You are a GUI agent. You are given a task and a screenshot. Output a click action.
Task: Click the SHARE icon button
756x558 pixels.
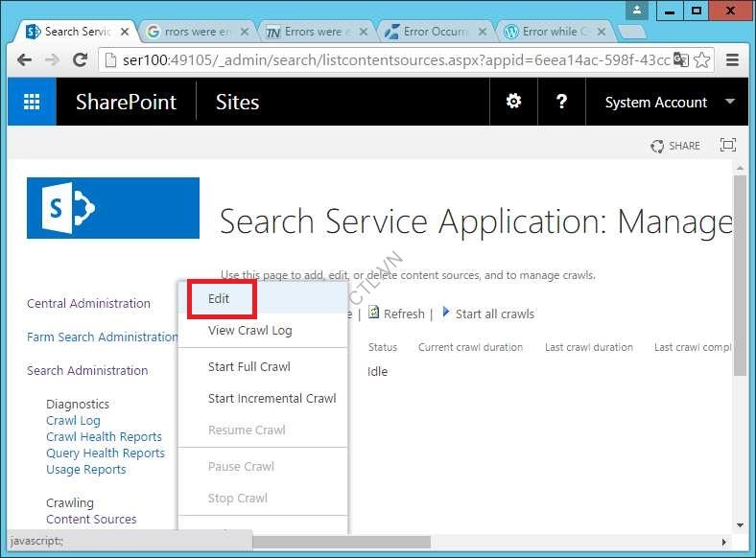675,146
